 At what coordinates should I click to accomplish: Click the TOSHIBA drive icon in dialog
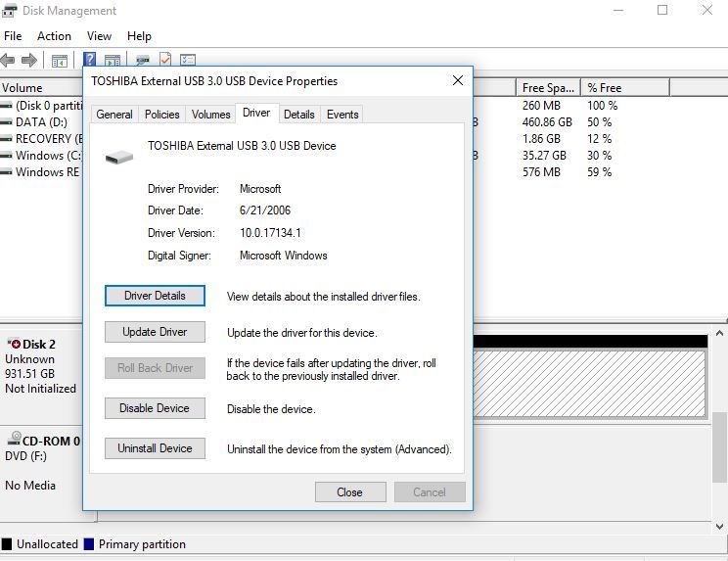(x=119, y=157)
